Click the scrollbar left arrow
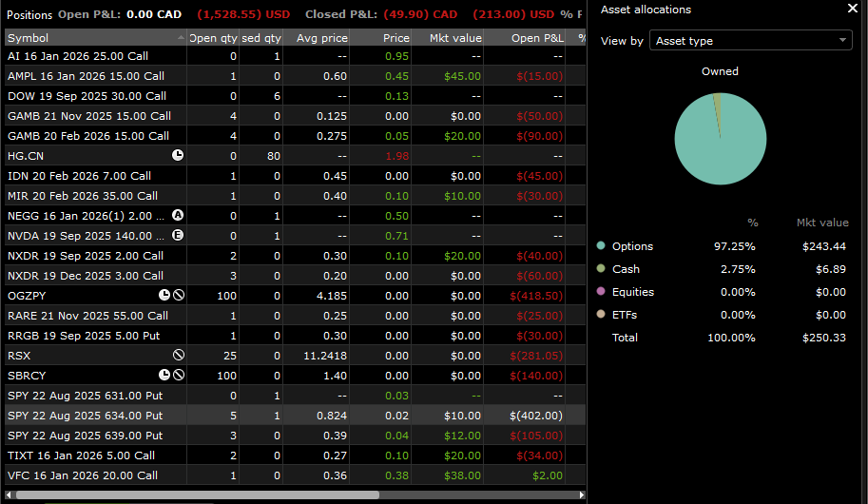This screenshot has height=504, width=868. click(x=9, y=494)
